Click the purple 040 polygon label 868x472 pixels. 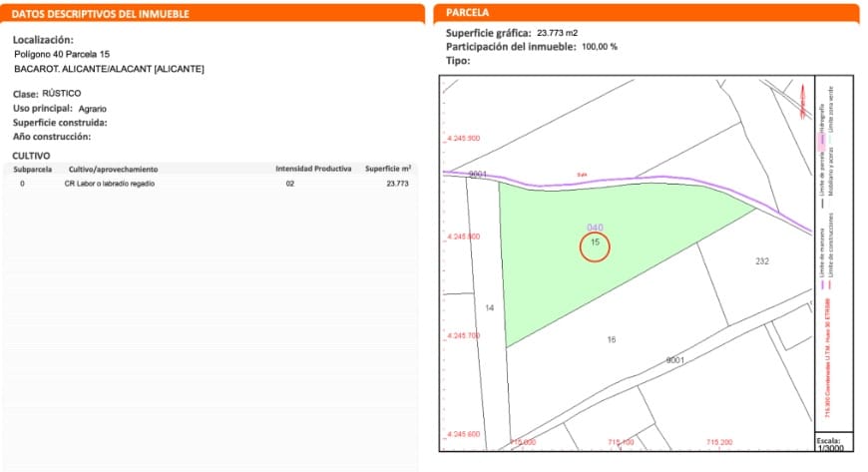(x=595, y=228)
